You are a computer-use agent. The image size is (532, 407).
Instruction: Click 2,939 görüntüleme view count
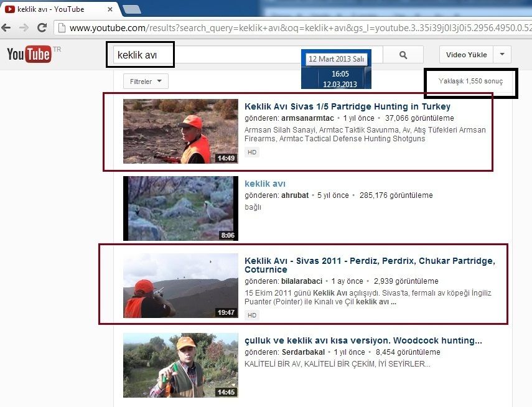coord(406,281)
